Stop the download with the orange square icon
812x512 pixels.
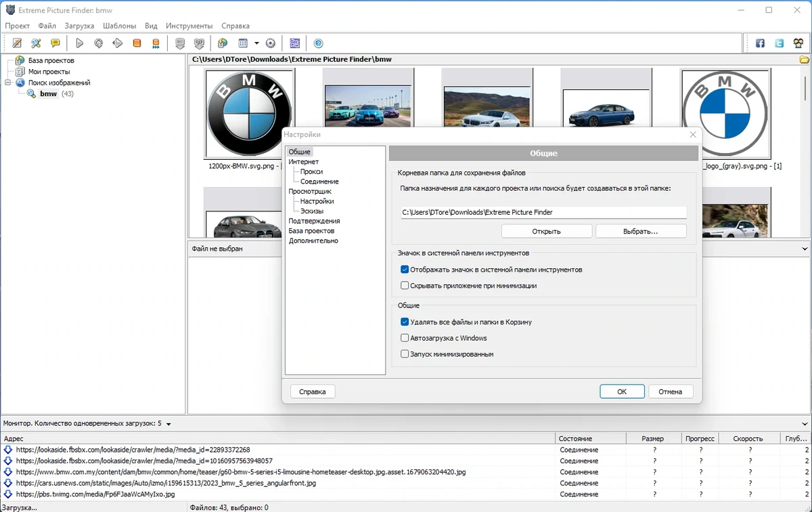(x=137, y=43)
